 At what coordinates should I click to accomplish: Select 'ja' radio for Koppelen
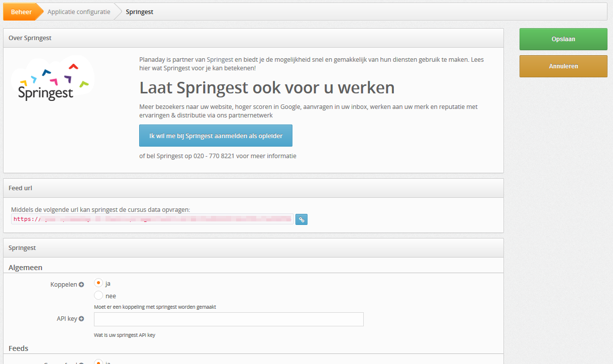[x=98, y=283]
